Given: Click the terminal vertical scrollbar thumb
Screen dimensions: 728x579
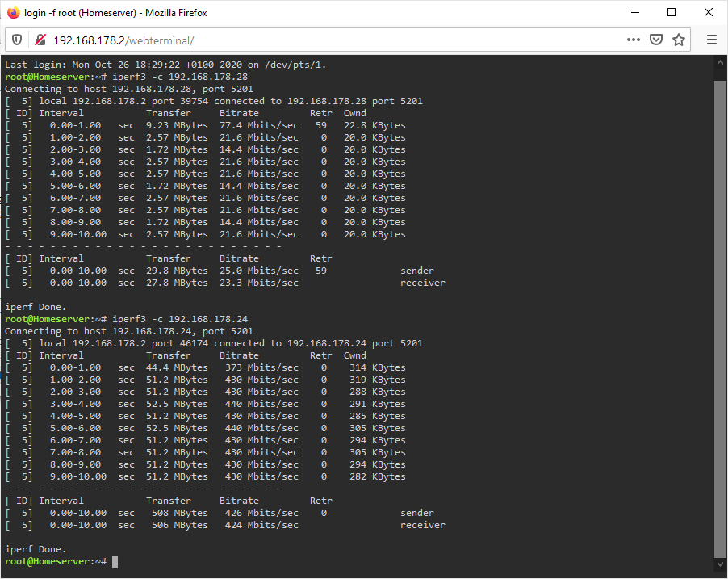Looking at the screenshot, I should tap(720, 318).
